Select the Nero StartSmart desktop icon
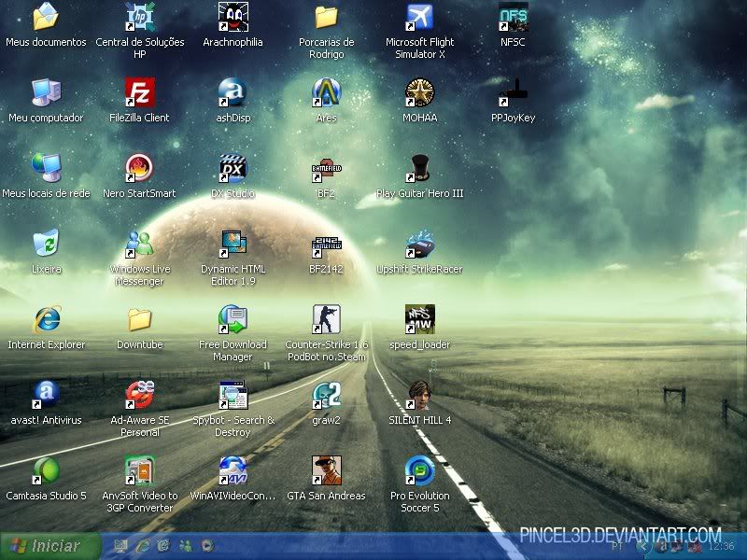The image size is (747, 560). (x=139, y=169)
